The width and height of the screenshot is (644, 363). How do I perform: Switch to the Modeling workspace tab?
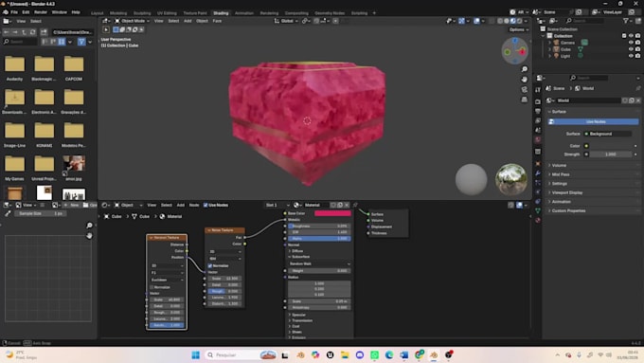click(117, 13)
